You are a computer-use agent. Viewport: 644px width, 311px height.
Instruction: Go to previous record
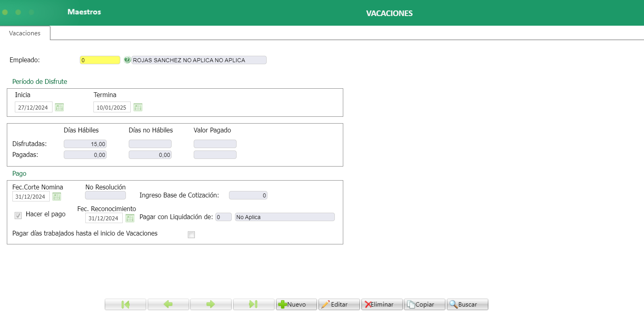[168, 304]
